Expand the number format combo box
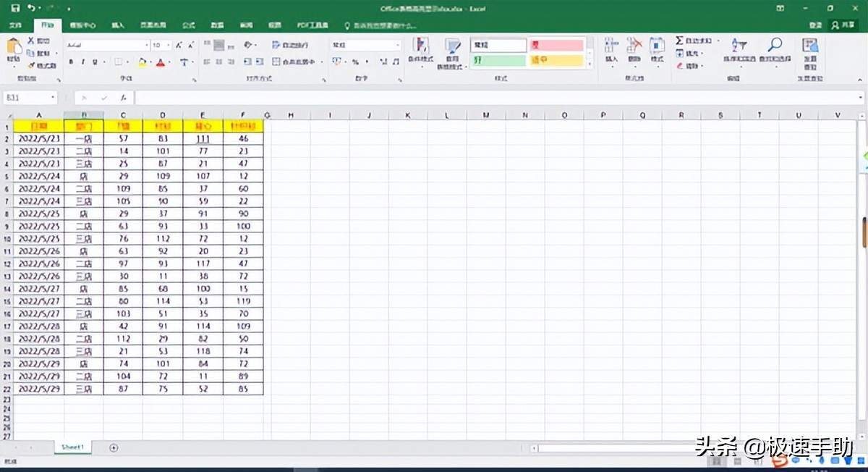 397,45
